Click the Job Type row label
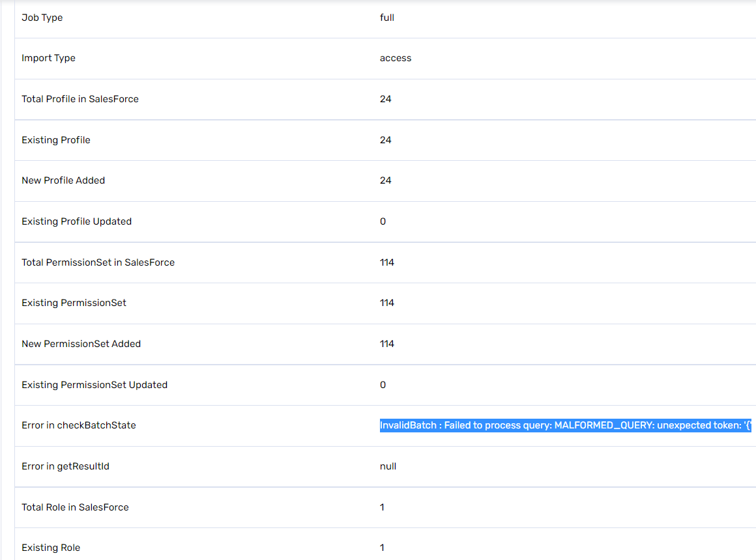 [x=42, y=18]
